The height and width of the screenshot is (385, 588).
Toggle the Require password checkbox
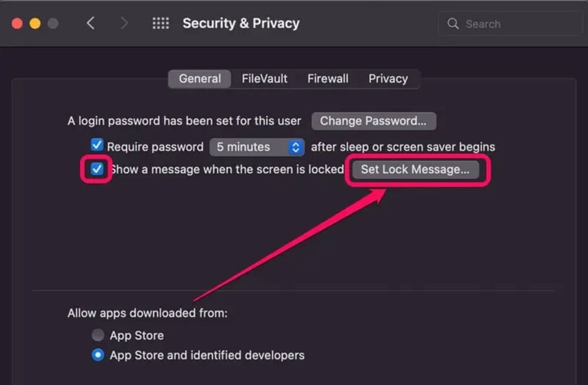coord(97,144)
